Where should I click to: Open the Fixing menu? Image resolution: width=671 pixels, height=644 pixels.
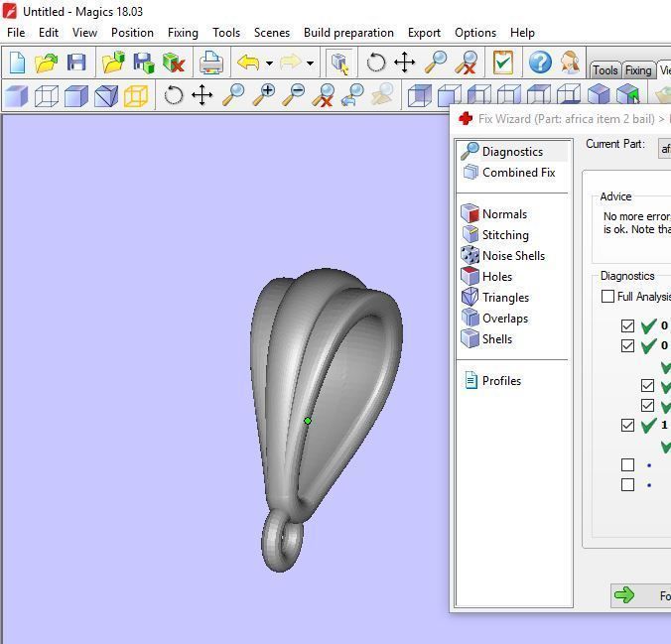point(183,33)
